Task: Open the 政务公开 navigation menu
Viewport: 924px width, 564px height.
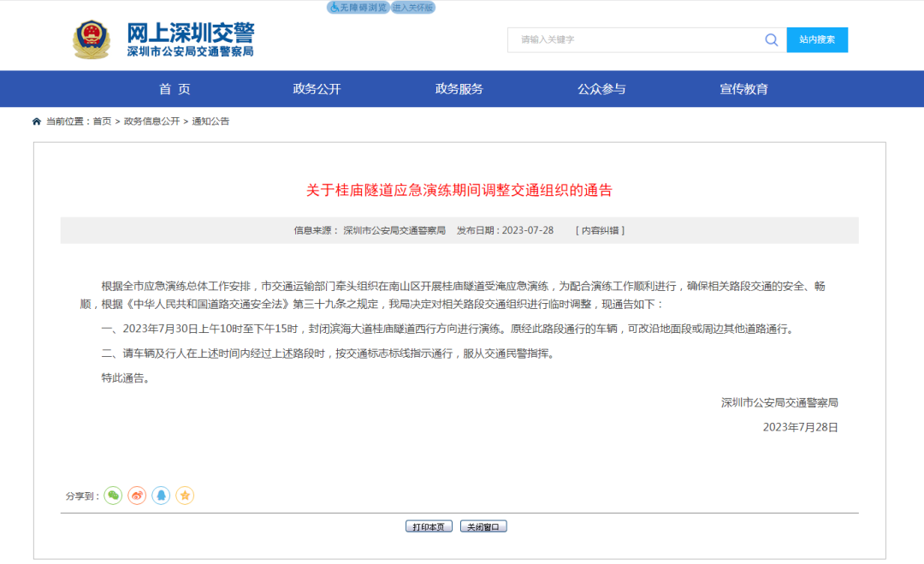Action: point(317,89)
